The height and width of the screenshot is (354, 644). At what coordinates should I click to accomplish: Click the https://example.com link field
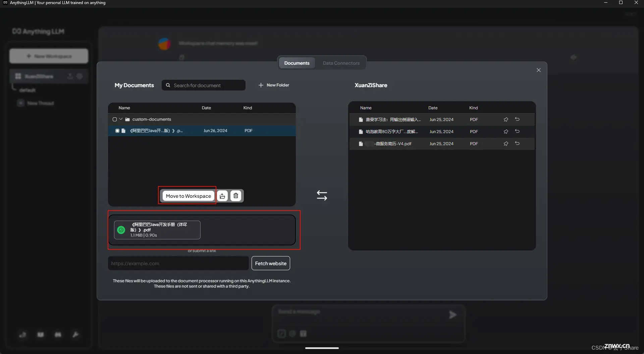click(x=178, y=263)
